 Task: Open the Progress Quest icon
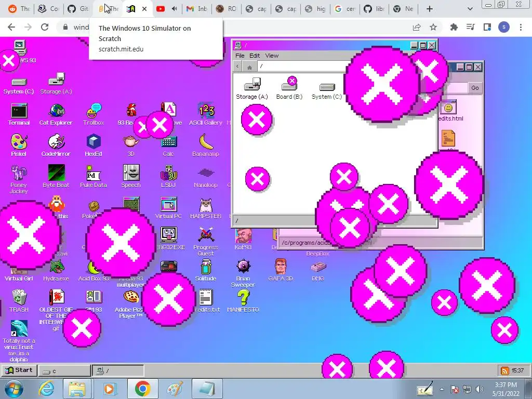206,241
